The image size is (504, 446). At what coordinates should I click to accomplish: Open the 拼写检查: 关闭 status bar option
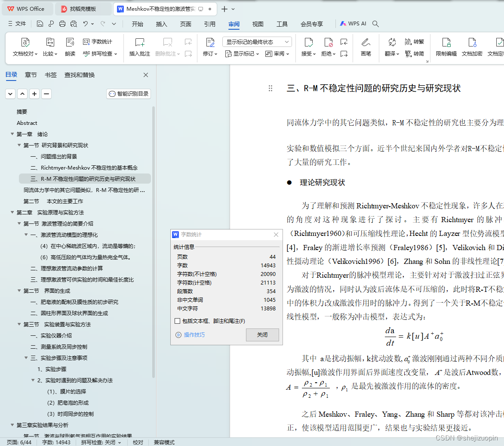pyautogui.click(x=101, y=443)
